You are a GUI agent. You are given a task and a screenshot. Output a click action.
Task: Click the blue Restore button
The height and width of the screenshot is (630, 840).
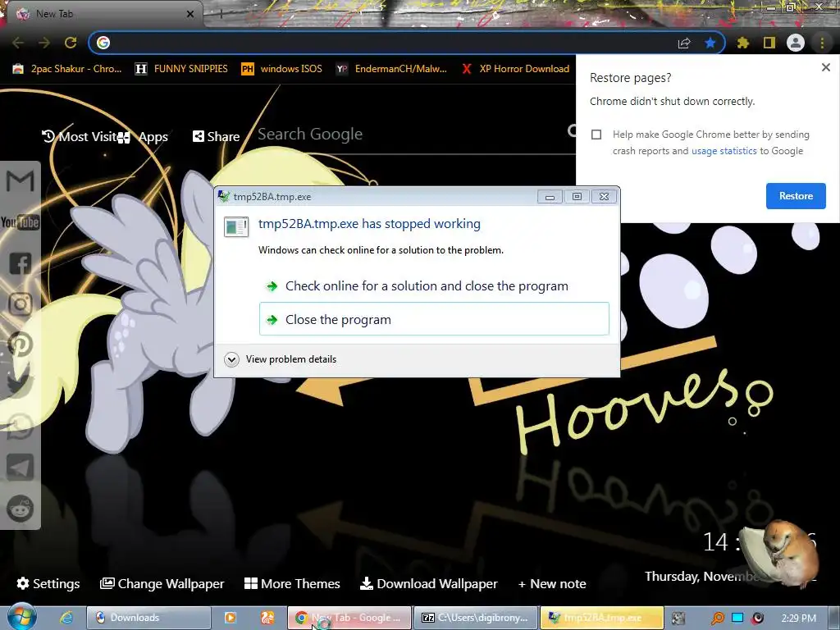(x=796, y=196)
